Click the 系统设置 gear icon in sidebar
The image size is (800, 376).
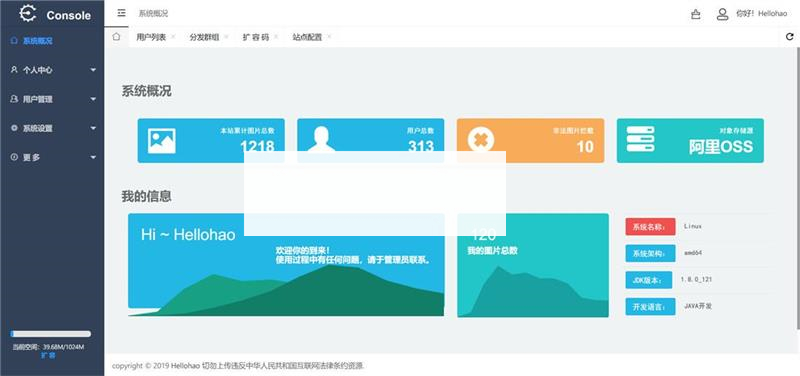click(x=14, y=128)
